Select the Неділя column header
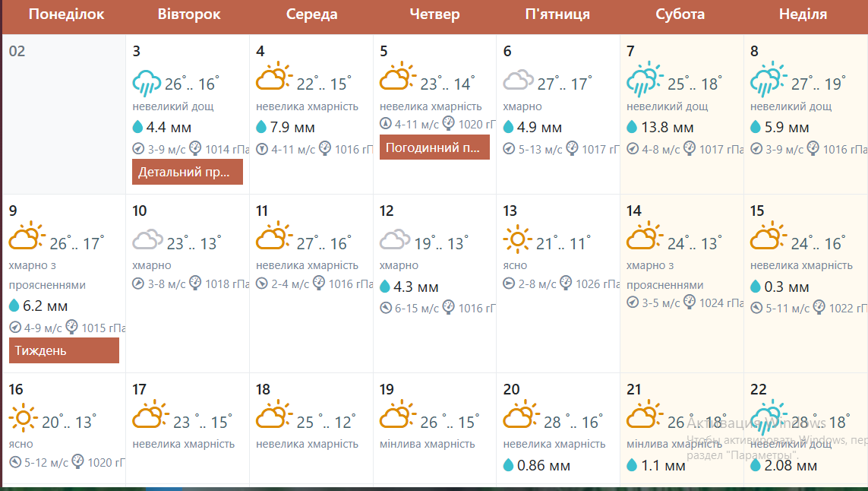The width and height of the screenshot is (868, 491). pos(803,14)
